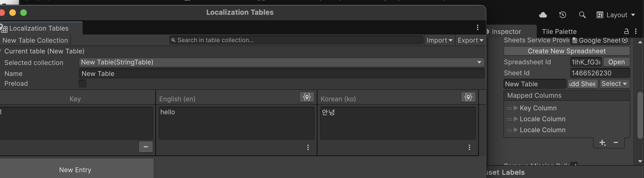Add a mapped column with plus icon
This screenshot has width=644, height=178.
pyautogui.click(x=602, y=143)
